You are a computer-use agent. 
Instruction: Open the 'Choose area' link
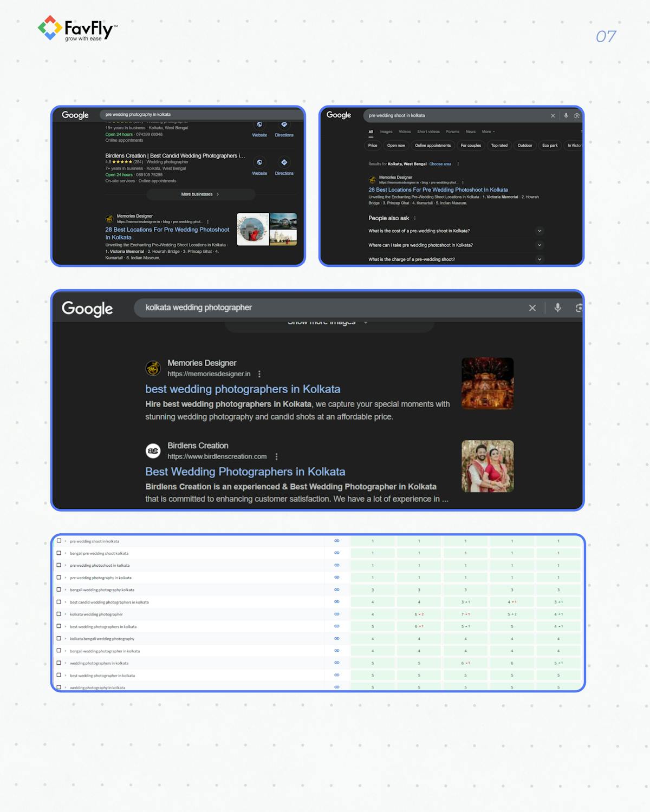pyautogui.click(x=440, y=163)
